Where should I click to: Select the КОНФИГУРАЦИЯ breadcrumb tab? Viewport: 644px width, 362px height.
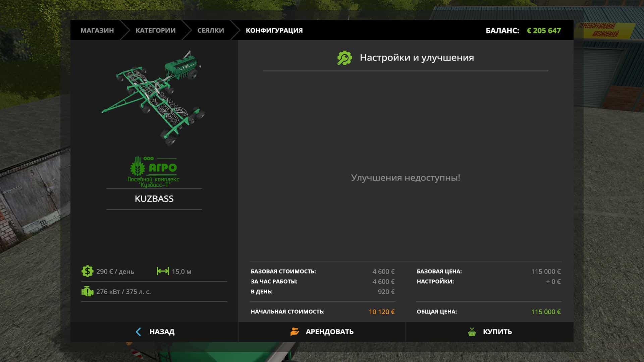pyautogui.click(x=274, y=31)
